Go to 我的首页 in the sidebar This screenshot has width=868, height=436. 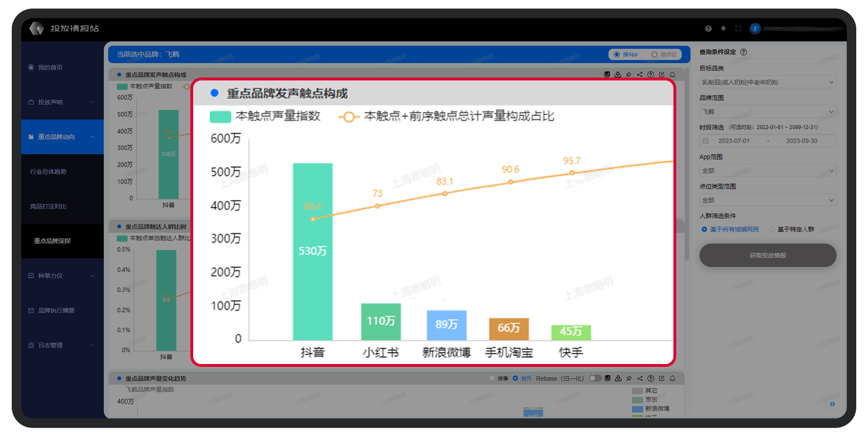63,67
